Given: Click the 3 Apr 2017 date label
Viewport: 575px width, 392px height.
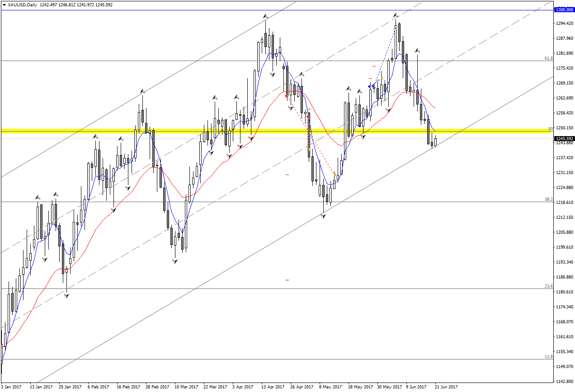Looking at the screenshot, I should pos(243,387).
